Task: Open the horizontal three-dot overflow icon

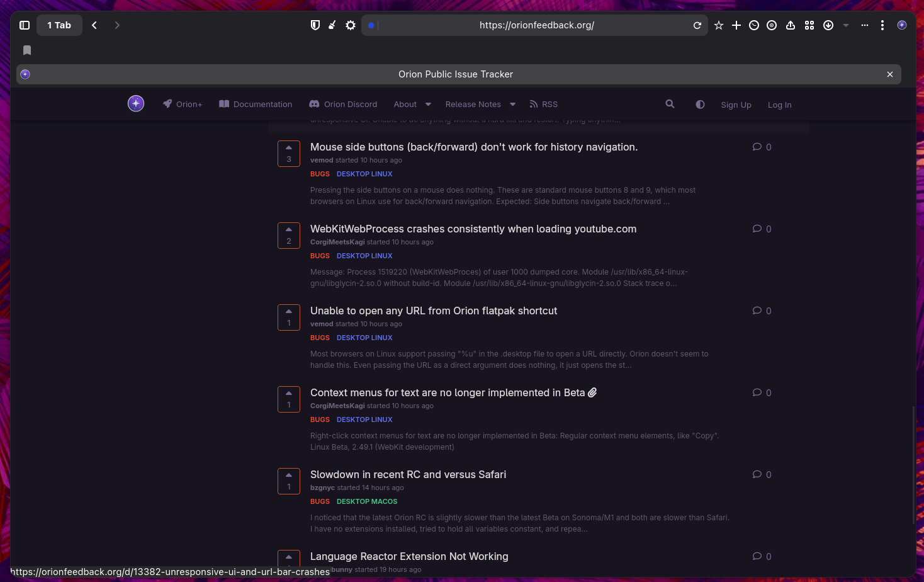Action: (865, 25)
